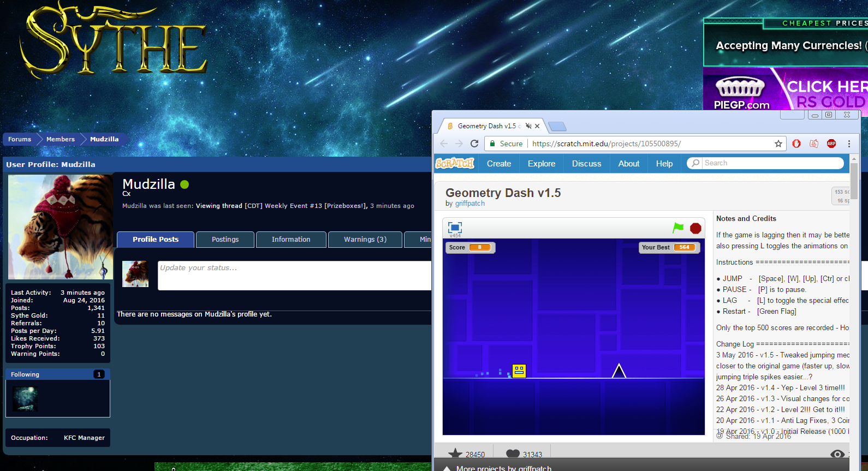Screen dimensions: 868x471
Task: Click the Following count badge 1
Action: pos(99,374)
